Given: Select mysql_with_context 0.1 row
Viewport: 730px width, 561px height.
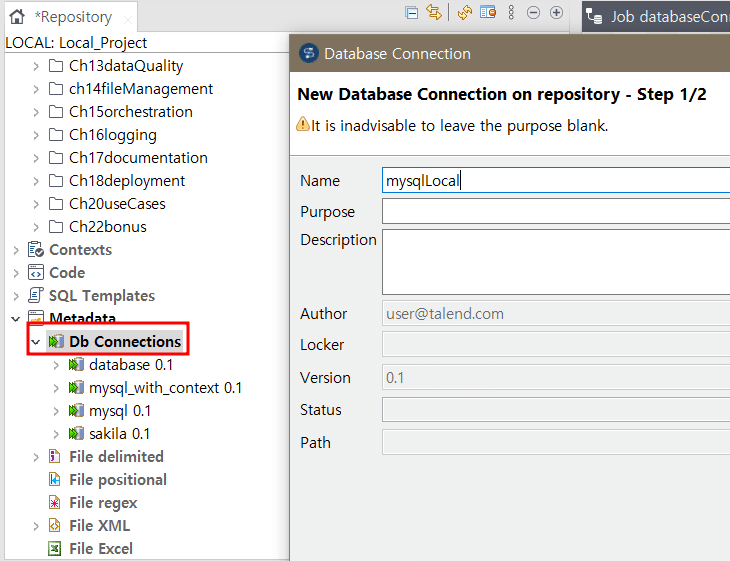Looking at the screenshot, I should (x=165, y=388).
